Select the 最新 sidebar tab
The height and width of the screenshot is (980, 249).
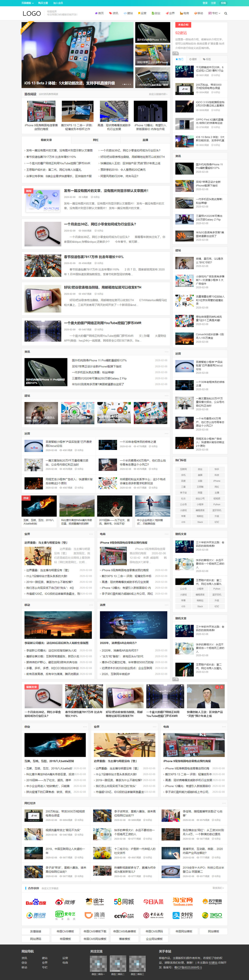tap(193, 59)
